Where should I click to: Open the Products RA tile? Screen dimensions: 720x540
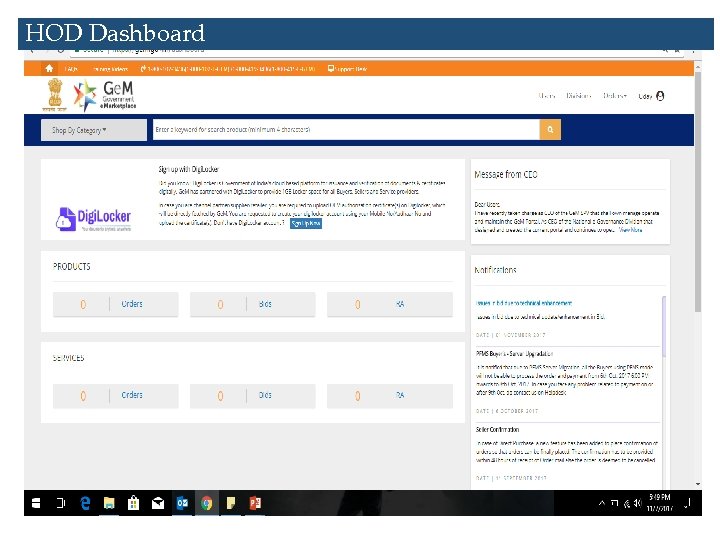coord(390,304)
